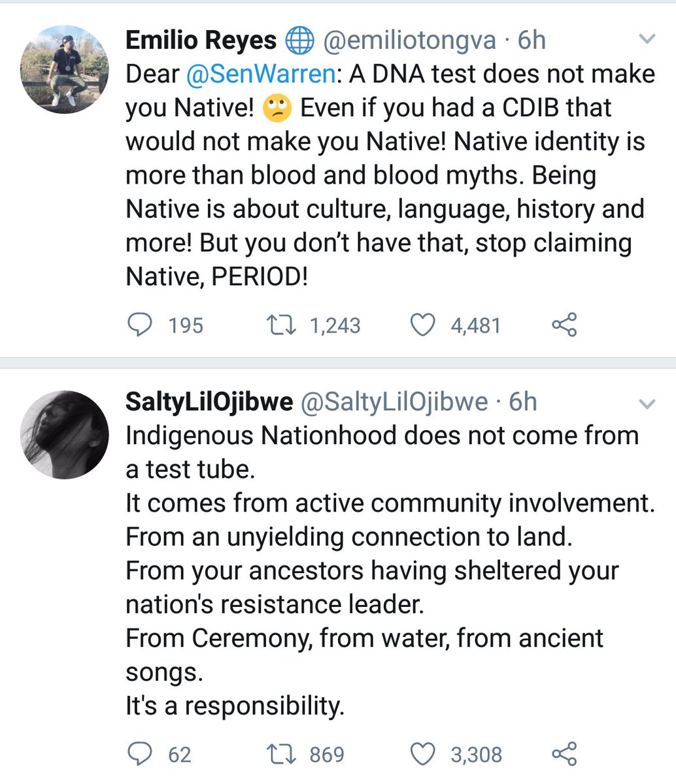Open the @emiliotongva handle

[x=411, y=41]
